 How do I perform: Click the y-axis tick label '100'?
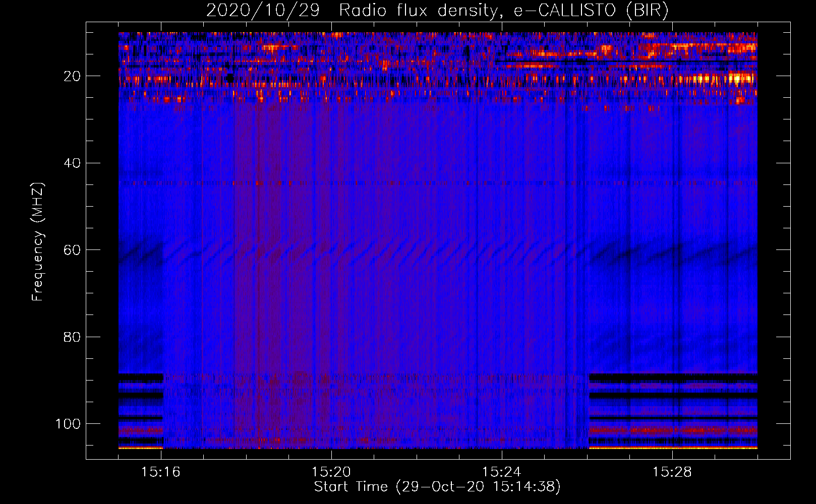point(68,424)
